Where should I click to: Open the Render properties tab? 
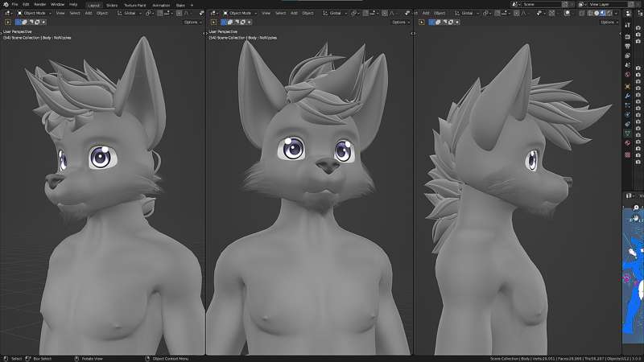pyautogui.click(x=628, y=36)
